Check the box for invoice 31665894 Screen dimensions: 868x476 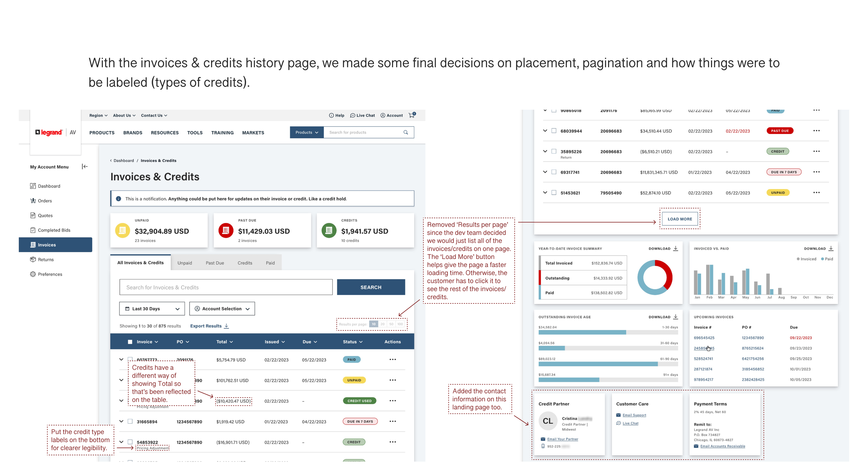click(x=130, y=421)
